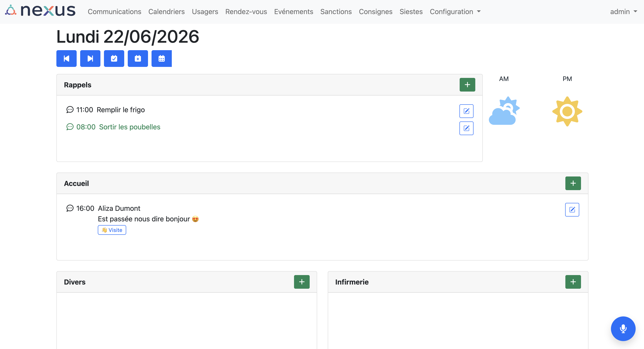Click the 08:00 time
The height and width of the screenshot is (349, 644).
[x=86, y=127]
